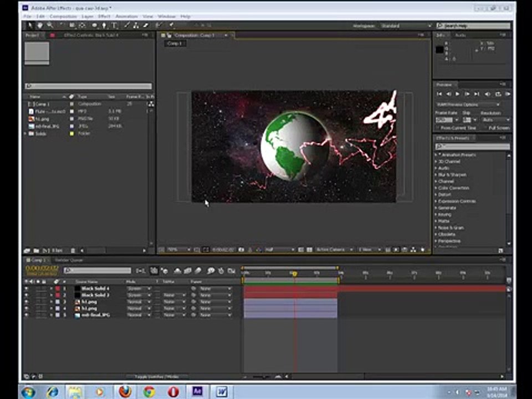Open Composition Mini-Flowchart in timeline

140,270
